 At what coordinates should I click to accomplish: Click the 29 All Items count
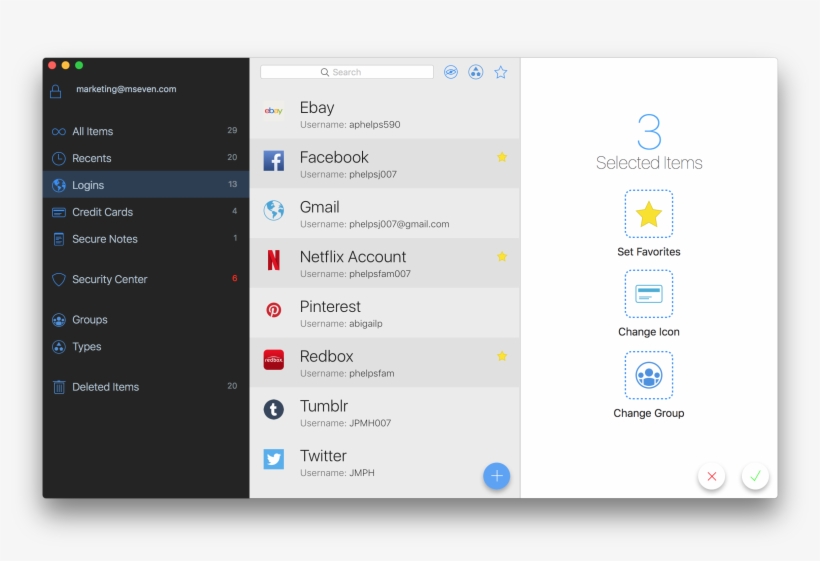tap(232, 130)
